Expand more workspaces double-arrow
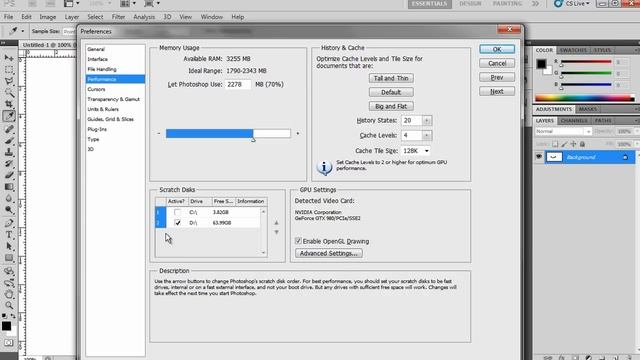 (535, 4)
